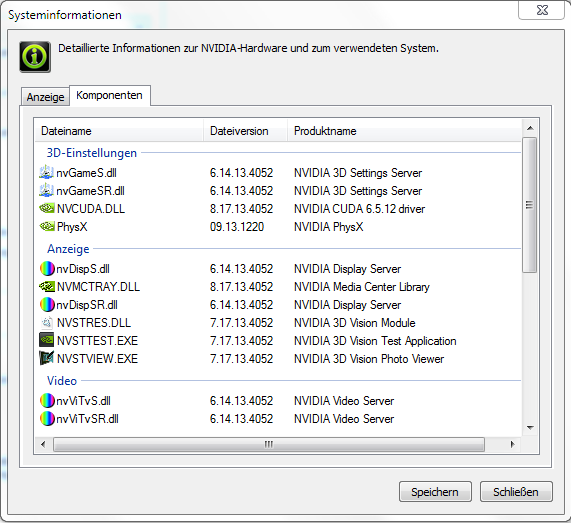Select the NVSTTEST.EXE file name

tap(98, 341)
